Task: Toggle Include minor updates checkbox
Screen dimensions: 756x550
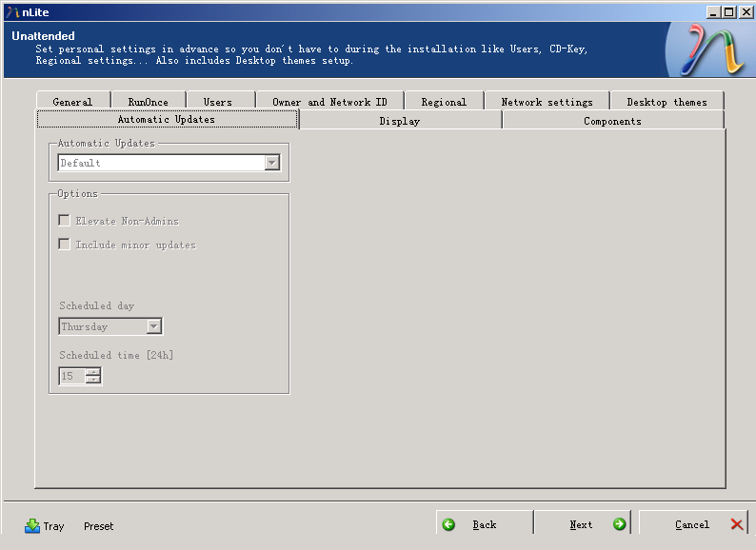Action: tap(64, 245)
